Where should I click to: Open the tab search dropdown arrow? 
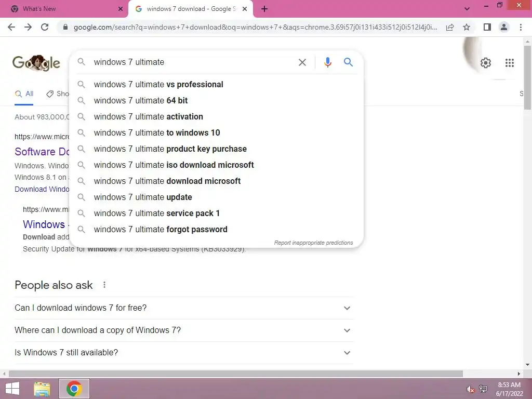coord(467,9)
